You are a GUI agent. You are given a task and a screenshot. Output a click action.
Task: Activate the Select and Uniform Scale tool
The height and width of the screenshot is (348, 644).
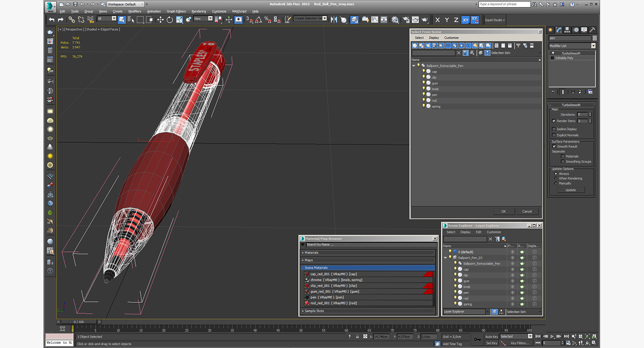click(x=179, y=20)
